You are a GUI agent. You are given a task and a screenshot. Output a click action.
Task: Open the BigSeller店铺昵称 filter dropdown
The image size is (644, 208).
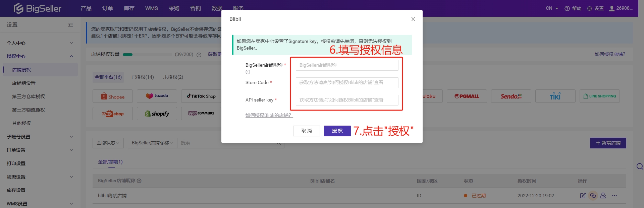click(152, 143)
